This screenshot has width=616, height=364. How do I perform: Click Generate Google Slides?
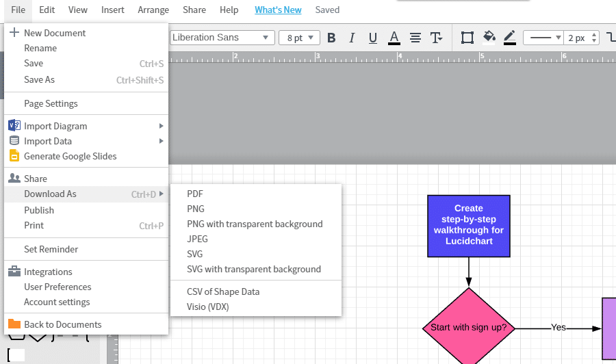coord(70,156)
